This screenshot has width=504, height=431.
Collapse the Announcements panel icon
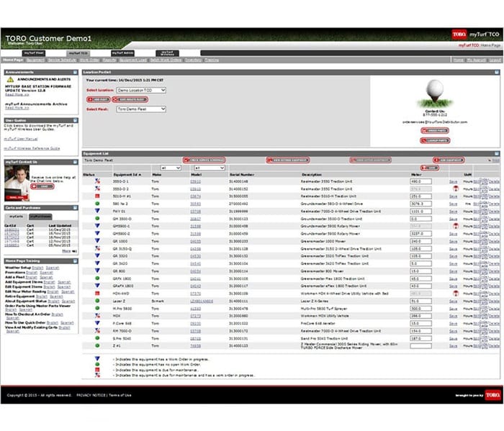[75, 72]
